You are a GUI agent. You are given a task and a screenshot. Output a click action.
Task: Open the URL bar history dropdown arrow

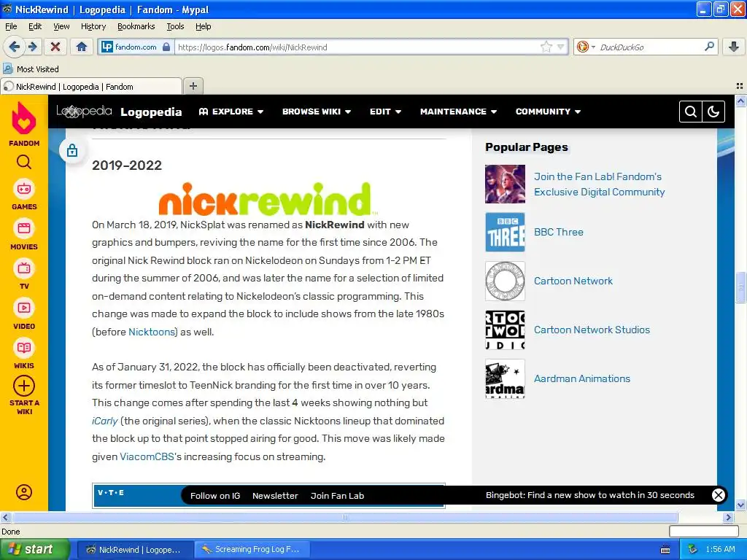pos(561,47)
